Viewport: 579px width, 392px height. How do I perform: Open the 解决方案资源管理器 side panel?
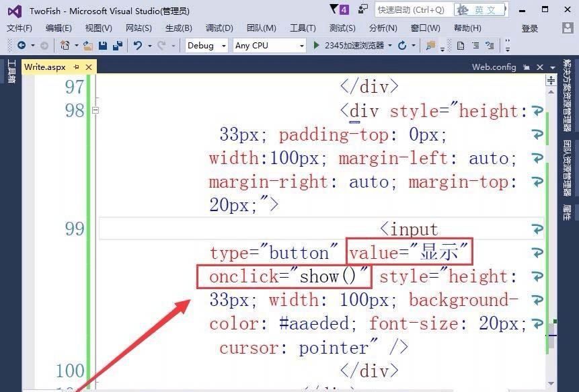pos(568,95)
